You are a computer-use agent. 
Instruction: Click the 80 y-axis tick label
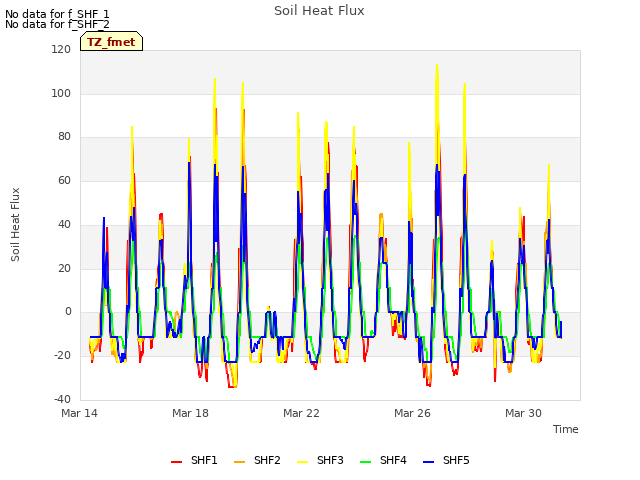tap(64, 137)
